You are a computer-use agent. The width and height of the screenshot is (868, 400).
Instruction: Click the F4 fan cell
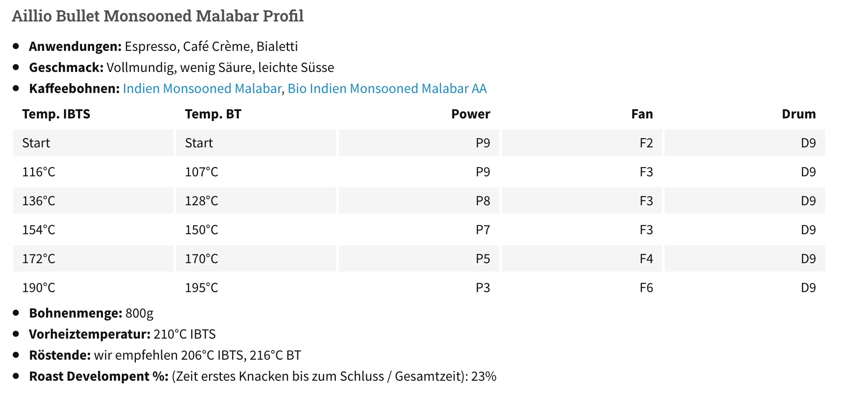tap(582, 258)
